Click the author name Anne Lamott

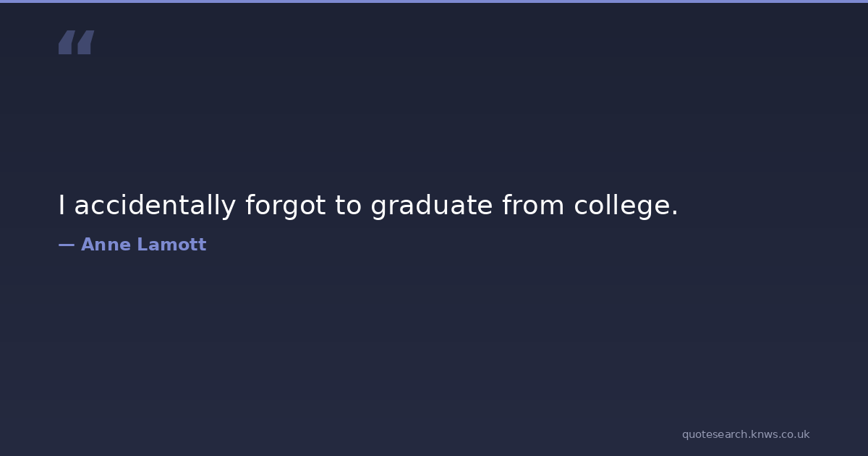[x=143, y=245]
